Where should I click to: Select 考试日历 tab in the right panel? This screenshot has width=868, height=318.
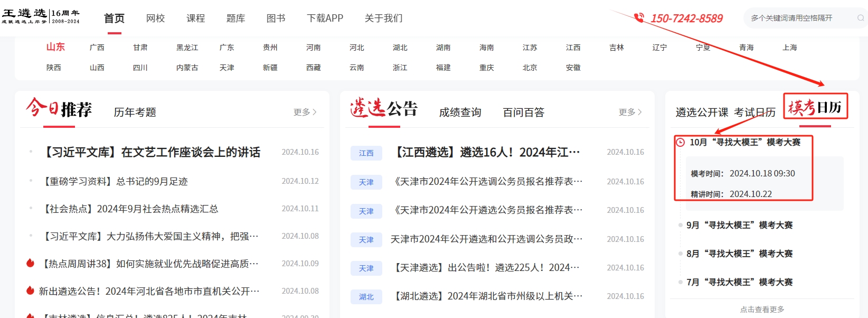click(754, 112)
